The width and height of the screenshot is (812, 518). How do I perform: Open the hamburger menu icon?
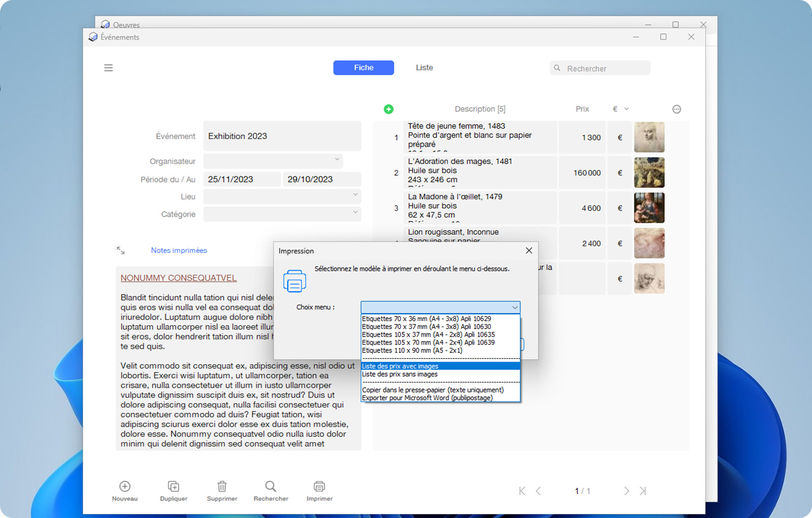(109, 68)
